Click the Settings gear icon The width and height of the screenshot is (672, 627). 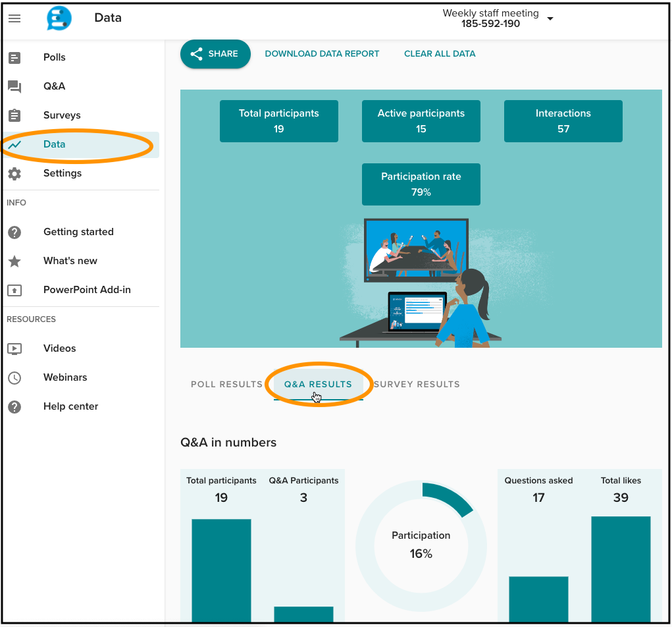tap(14, 174)
